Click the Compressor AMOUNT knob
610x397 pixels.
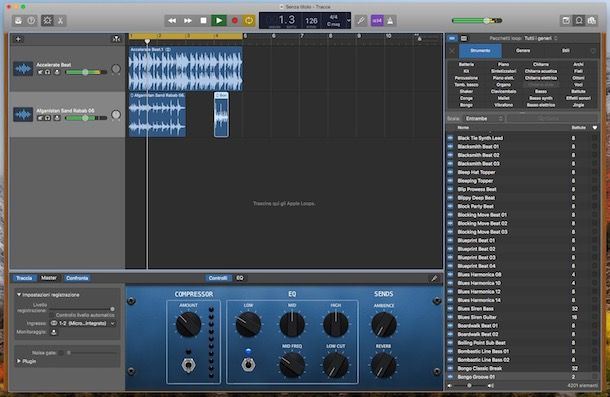coord(188,324)
